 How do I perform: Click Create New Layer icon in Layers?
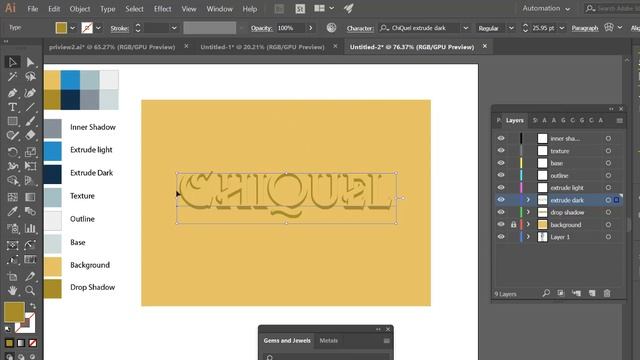592,293
